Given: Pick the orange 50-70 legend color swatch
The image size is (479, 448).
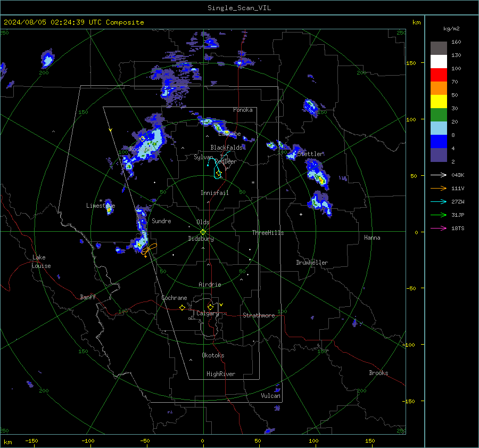Looking at the screenshot, I should tap(439, 88).
